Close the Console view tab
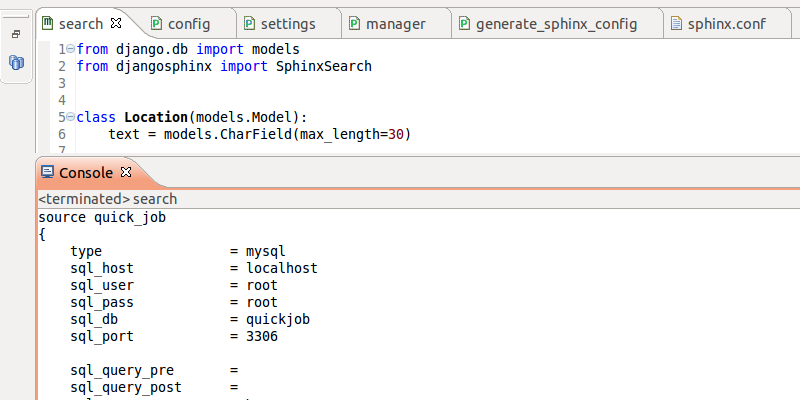This screenshot has width=800, height=400. (127, 173)
